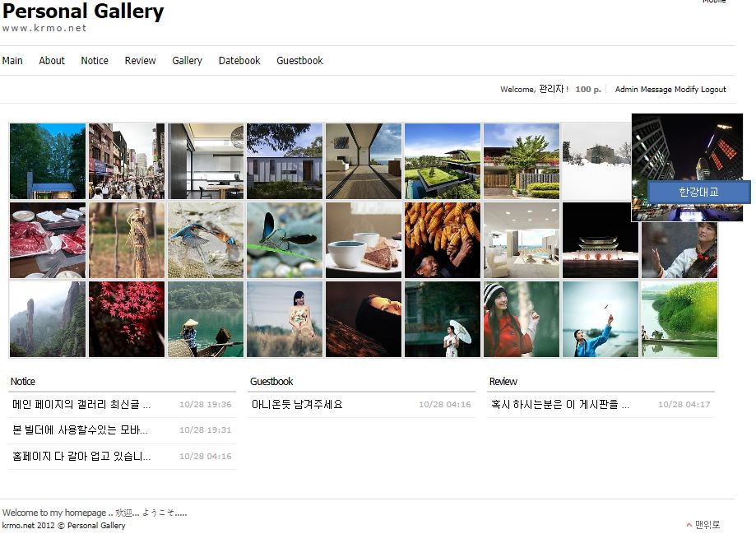Click the Personal Gallery site title
Image resolution: width=756 pixels, height=534 pixels.
[x=83, y=12]
